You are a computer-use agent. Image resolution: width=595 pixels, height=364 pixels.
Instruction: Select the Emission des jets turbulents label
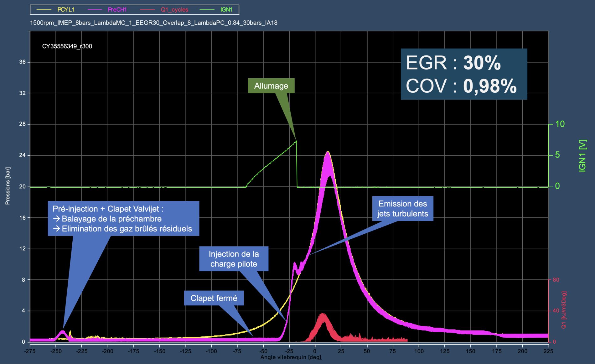click(x=402, y=209)
